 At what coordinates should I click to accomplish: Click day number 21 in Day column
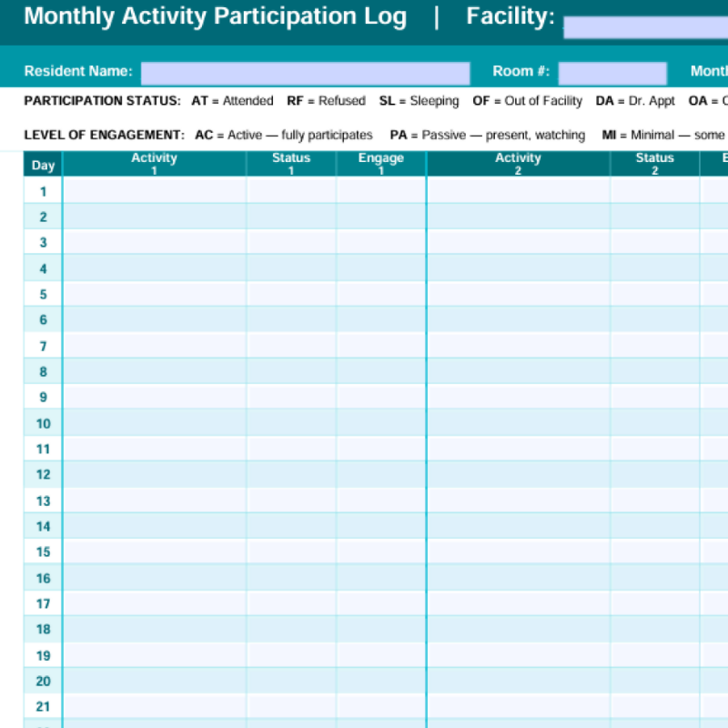(x=43, y=707)
